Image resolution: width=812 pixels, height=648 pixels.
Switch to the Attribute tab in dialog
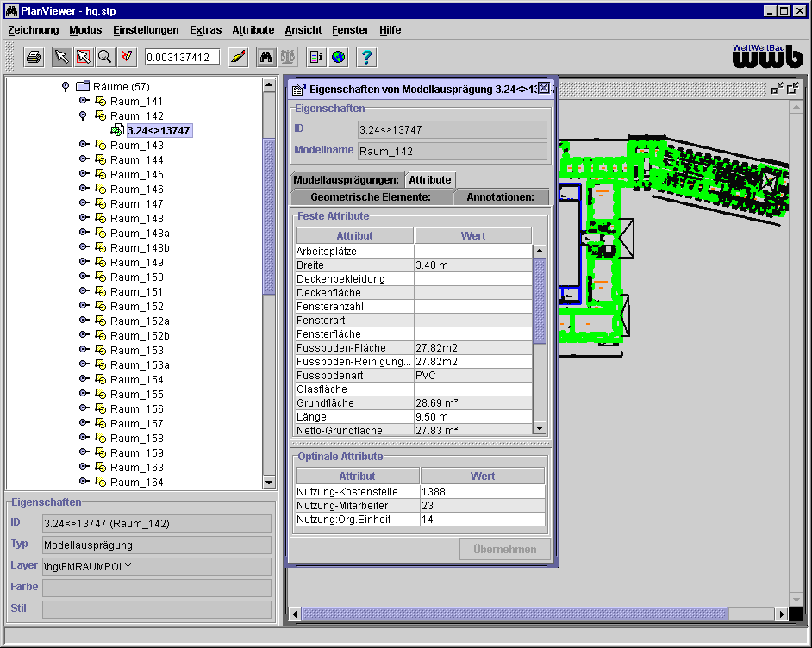430,179
